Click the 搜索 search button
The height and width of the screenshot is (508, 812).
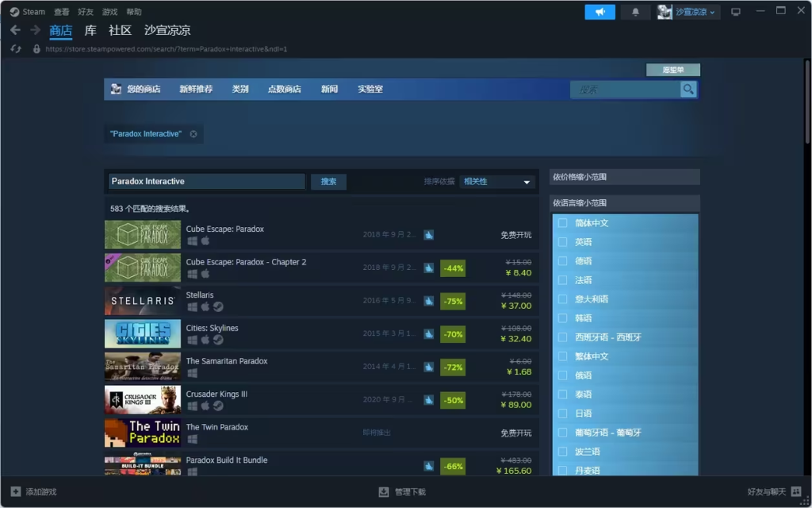coord(328,182)
